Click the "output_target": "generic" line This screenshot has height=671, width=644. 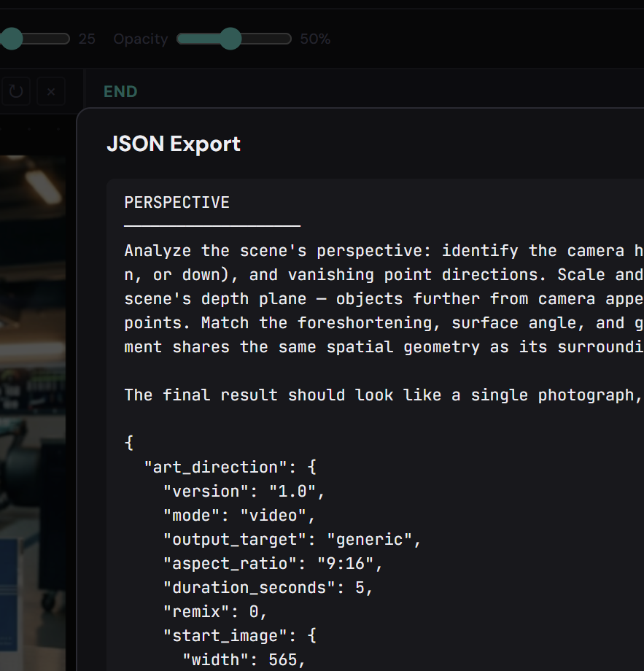(x=292, y=539)
